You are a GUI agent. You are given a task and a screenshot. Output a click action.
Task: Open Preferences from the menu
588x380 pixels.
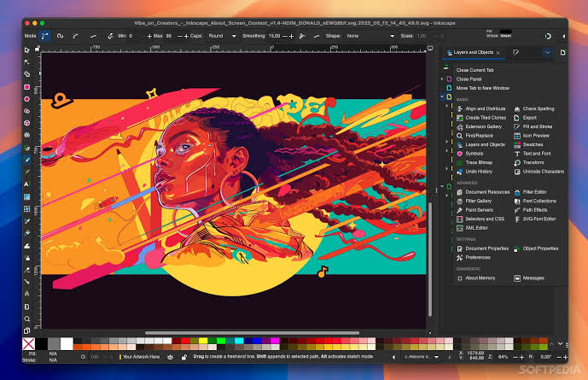(474, 258)
